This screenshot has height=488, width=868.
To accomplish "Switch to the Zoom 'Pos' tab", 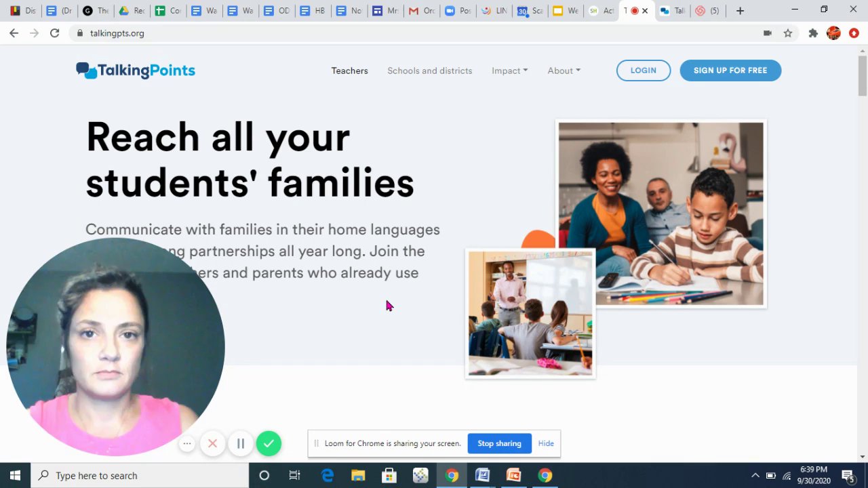I will (458, 11).
